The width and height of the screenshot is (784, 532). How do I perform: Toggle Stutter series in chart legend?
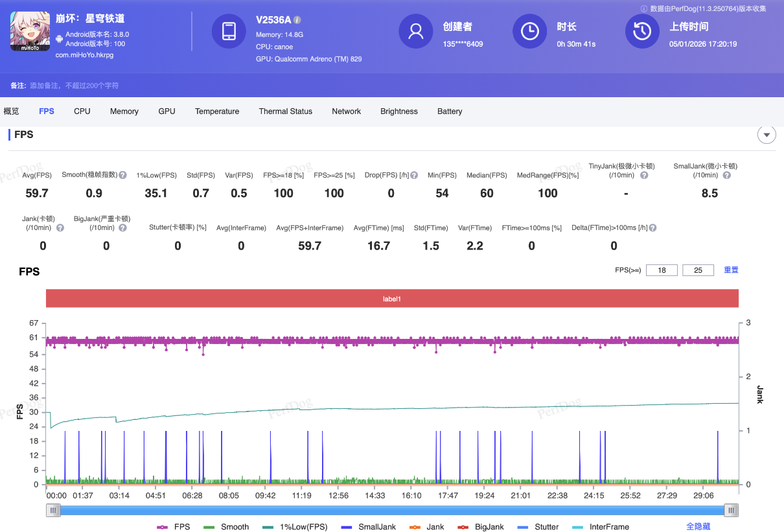pyautogui.click(x=538, y=527)
